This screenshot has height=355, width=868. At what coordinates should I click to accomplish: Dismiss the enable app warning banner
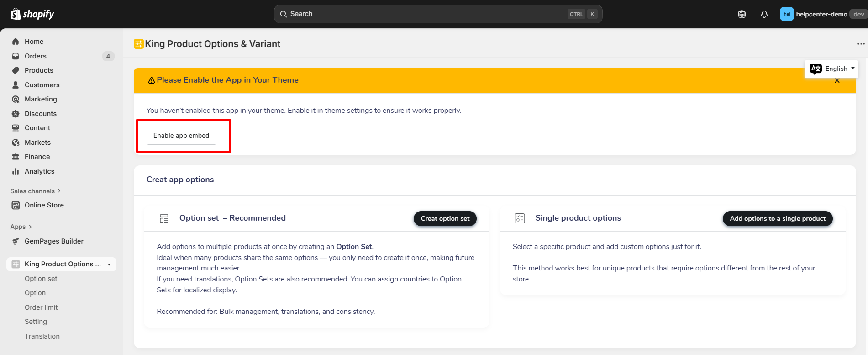click(x=837, y=81)
